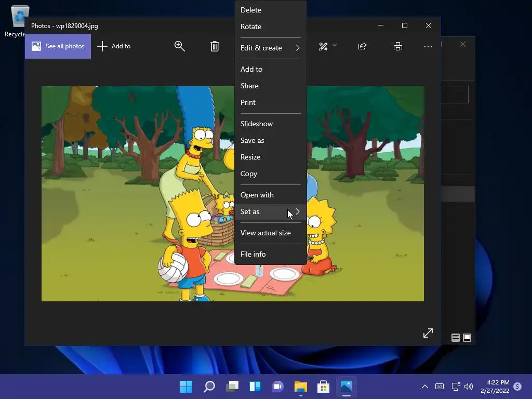Click the trash delete icon in toolbar
The width and height of the screenshot is (532, 399).
click(215, 46)
